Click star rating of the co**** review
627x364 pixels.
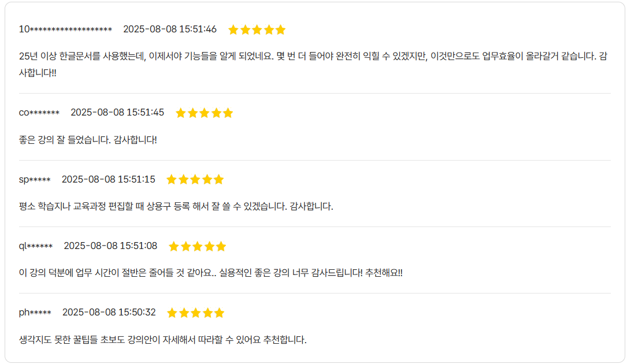click(205, 113)
